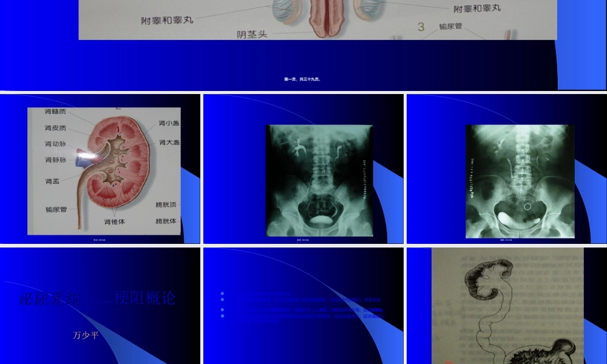
Task: Click the 膀胱体 (bladder body) label
Action: pos(166,220)
